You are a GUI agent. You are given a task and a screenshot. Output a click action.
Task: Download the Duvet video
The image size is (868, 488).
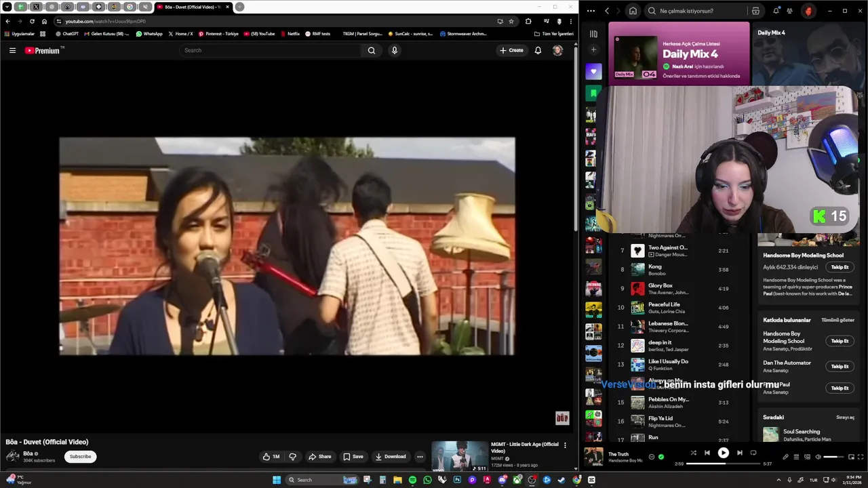click(x=391, y=457)
